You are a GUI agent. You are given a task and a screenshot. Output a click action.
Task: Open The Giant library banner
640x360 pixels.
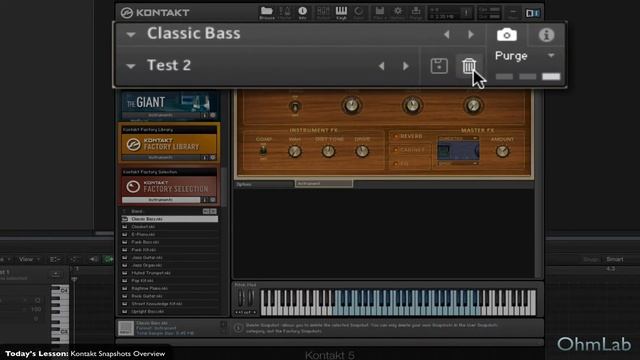coord(169,102)
